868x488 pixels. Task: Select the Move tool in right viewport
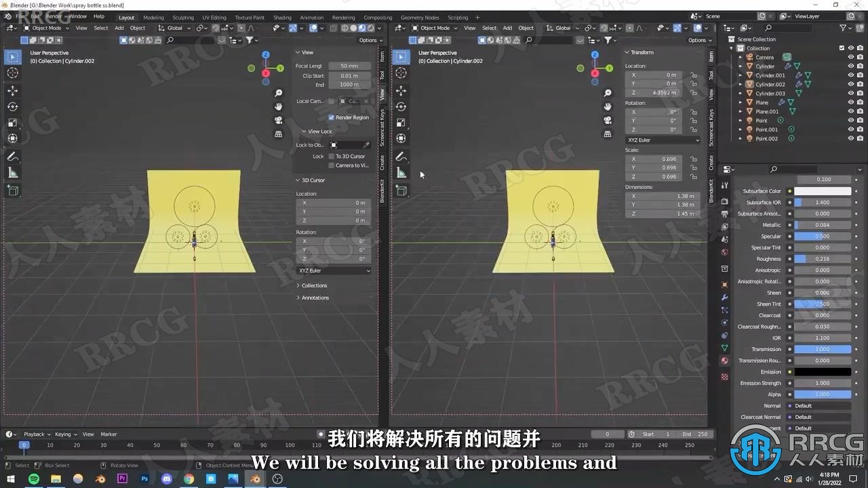click(401, 90)
